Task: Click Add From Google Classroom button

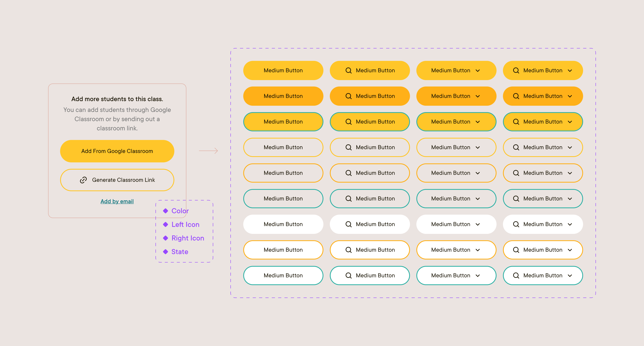Action: click(117, 151)
